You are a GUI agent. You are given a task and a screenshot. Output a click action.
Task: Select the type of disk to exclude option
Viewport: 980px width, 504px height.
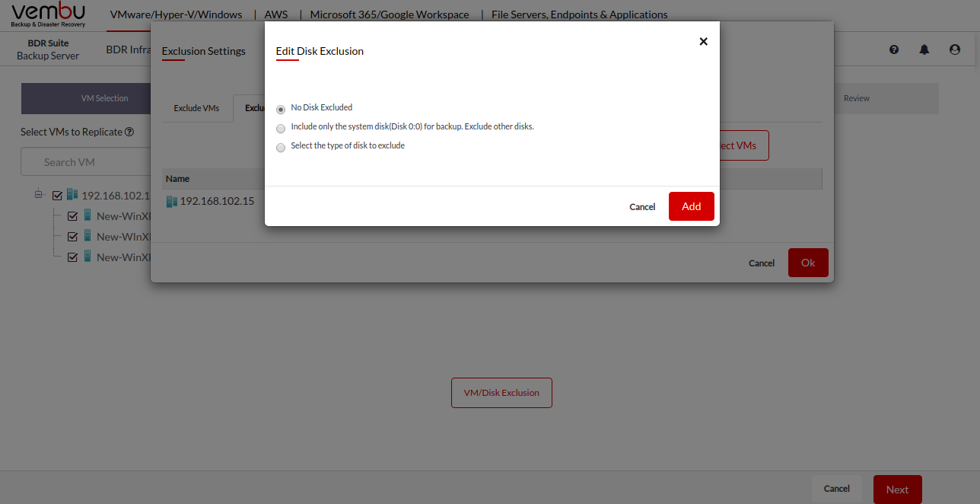click(x=281, y=148)
